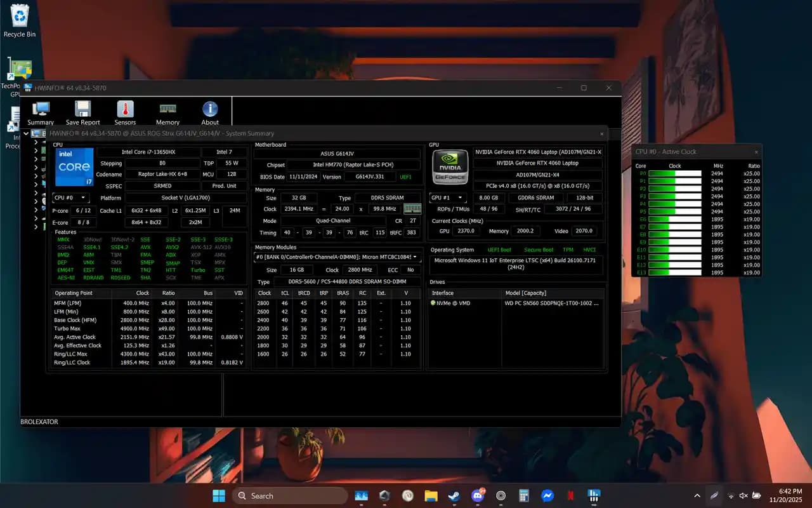Click the UEFI label beside BIOS version

coord(406,177)
